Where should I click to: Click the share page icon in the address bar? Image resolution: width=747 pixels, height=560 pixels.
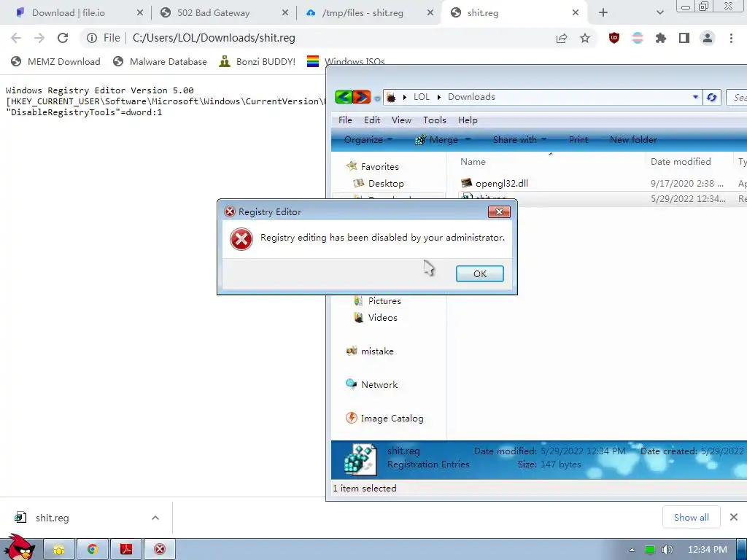coord(562,38)
